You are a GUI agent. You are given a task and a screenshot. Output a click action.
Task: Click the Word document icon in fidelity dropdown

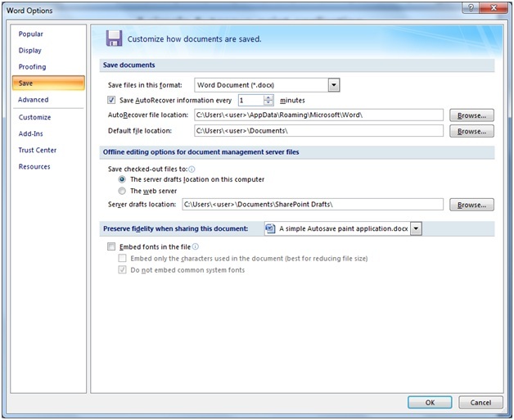pos(270,228)
